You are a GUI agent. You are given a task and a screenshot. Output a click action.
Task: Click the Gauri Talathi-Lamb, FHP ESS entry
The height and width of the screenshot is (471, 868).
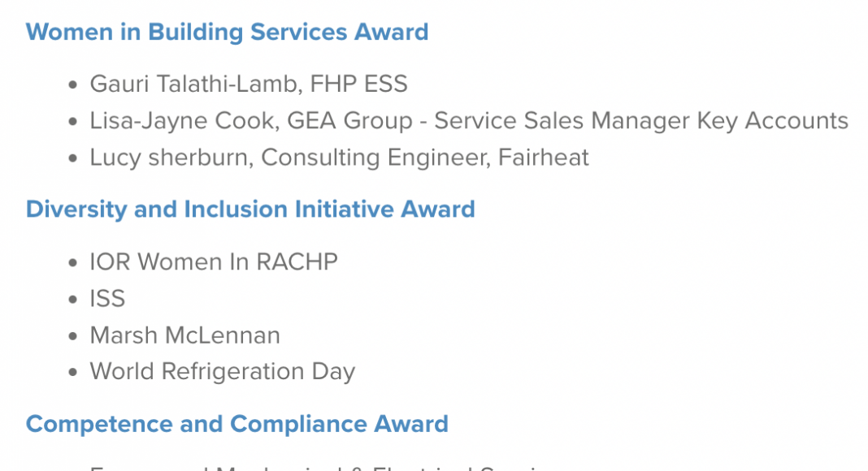coord(249,84)
